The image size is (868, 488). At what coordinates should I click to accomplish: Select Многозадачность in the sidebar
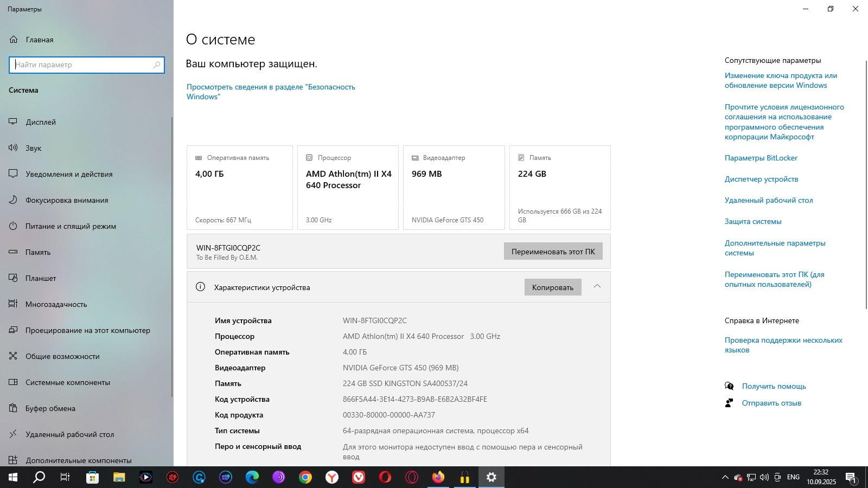coord(56,304)
